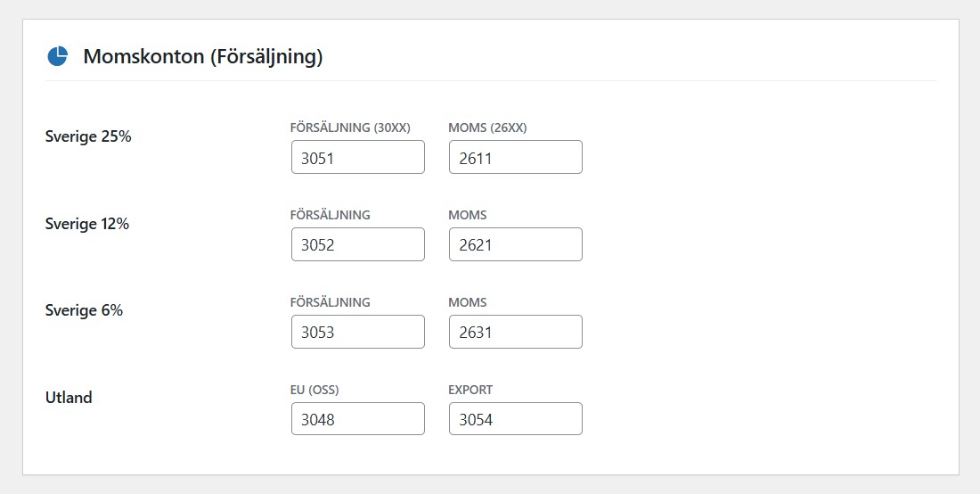Image resolution: width=980 pixels, height=494 pixels.
Task: Click the FÖRSÄLJNING label in Sverige 6% row
Action: click(331, 302)
